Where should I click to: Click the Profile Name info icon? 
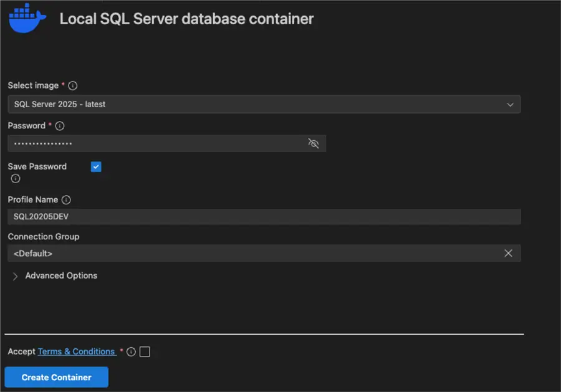[x=66, y=200]
